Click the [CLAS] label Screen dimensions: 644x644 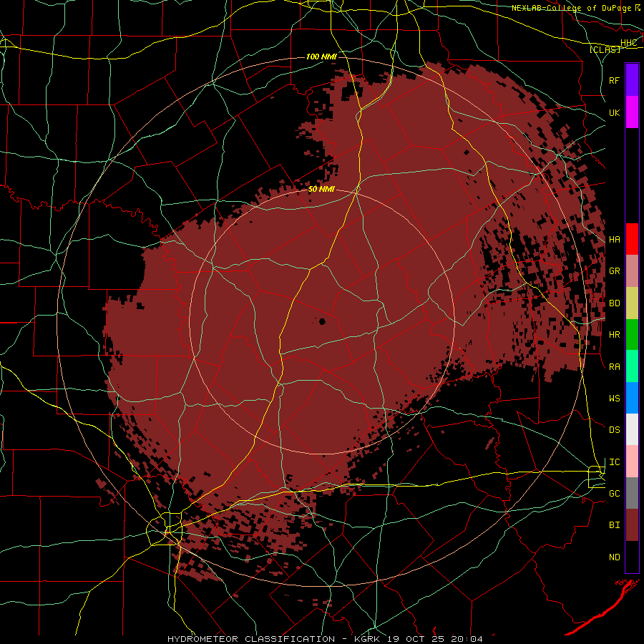[x=605, y=49]
